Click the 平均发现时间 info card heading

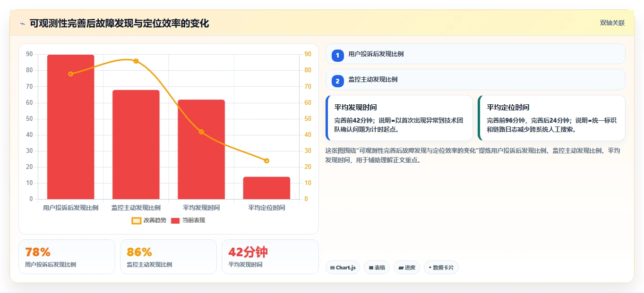[355, 108]
